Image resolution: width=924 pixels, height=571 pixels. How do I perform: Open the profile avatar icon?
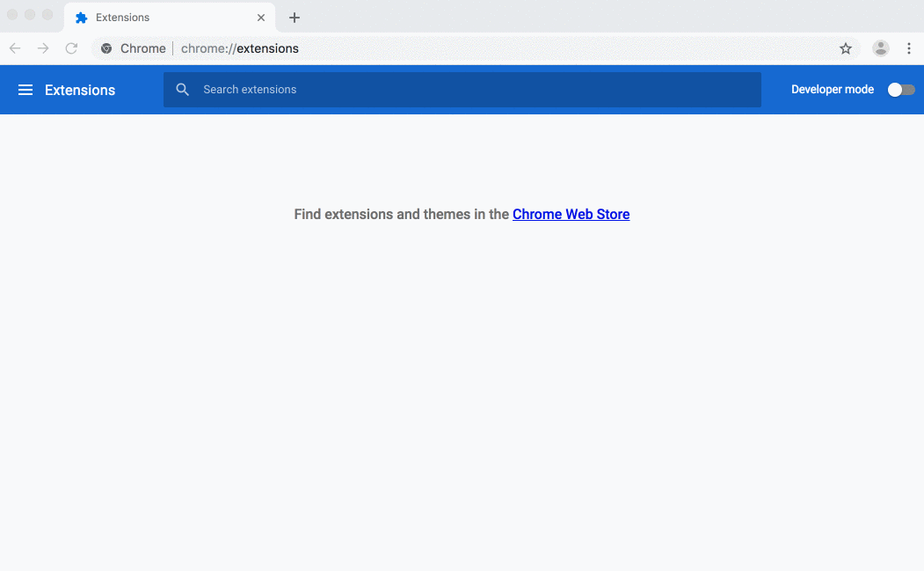coord(880,48)
